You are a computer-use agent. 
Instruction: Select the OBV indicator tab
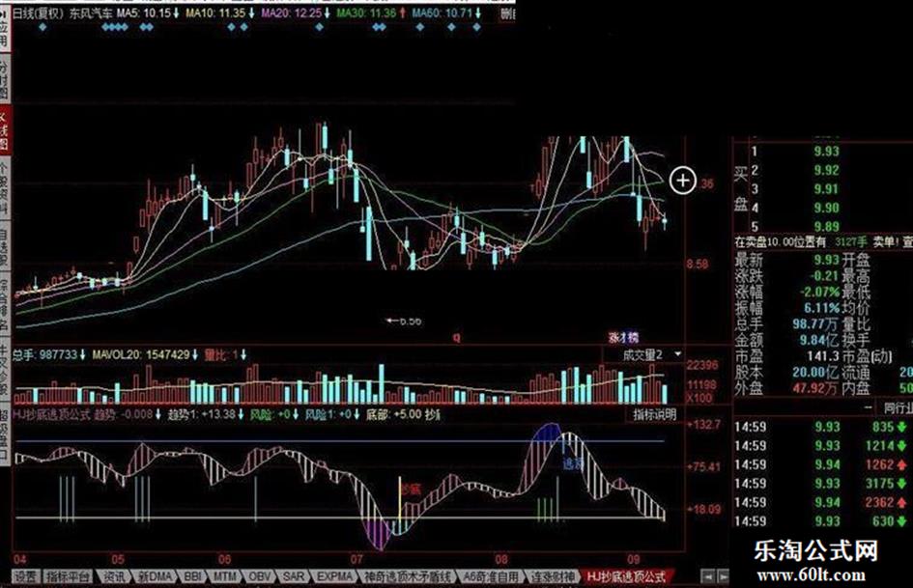tap(259, 576)
